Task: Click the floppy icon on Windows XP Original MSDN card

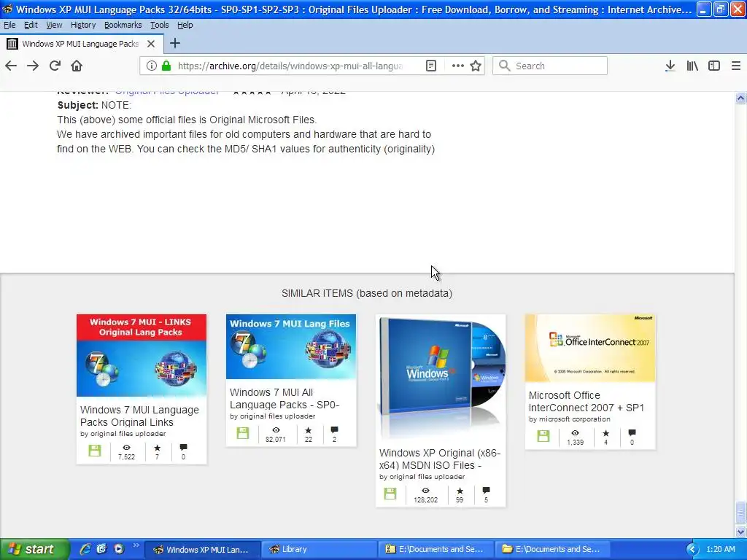Action: coord(390,494)
